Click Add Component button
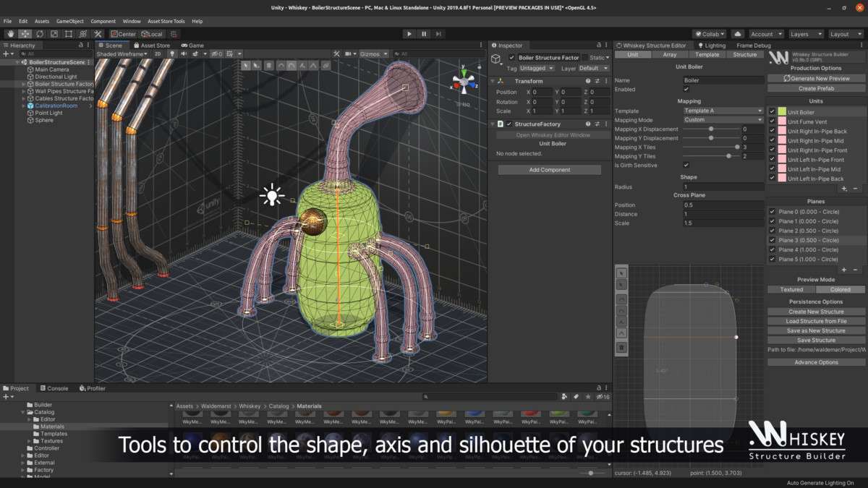The width and height of the screenshot is (868, 488). [x=550, y=170]
